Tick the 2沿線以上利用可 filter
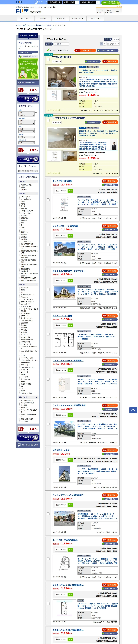The image size is (138, 644). coord(20,185)
